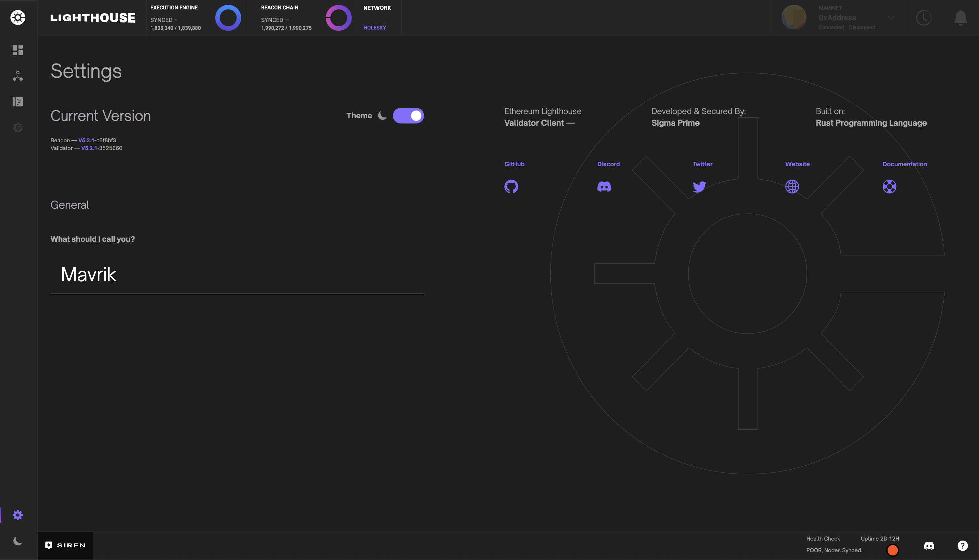Click the Health Check label
The height and width of the screenshot is (560, 979).
click(823, 539)
